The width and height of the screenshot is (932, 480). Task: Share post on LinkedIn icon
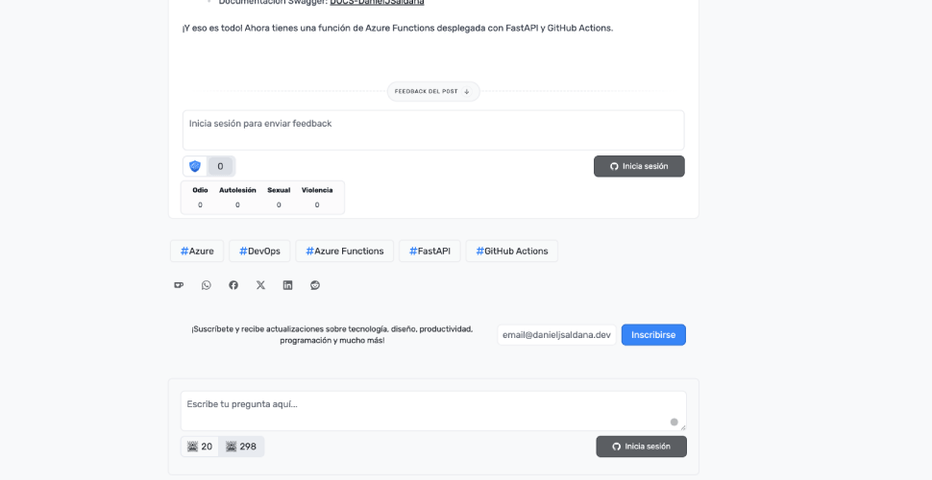coord(288,285)
